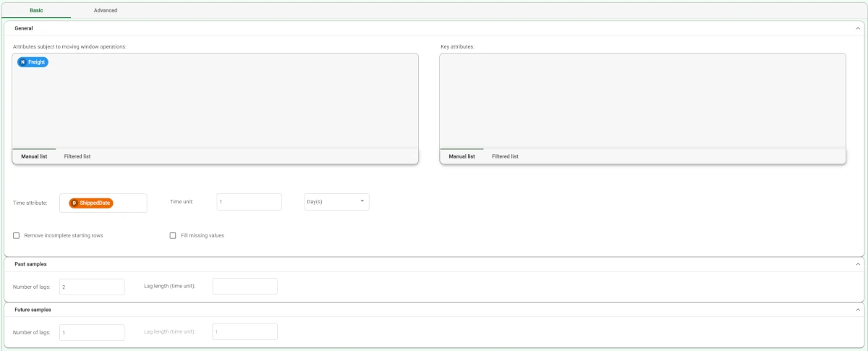Open Manual list tab under Key attributes

pyautogui.click(x=462, y=156)
